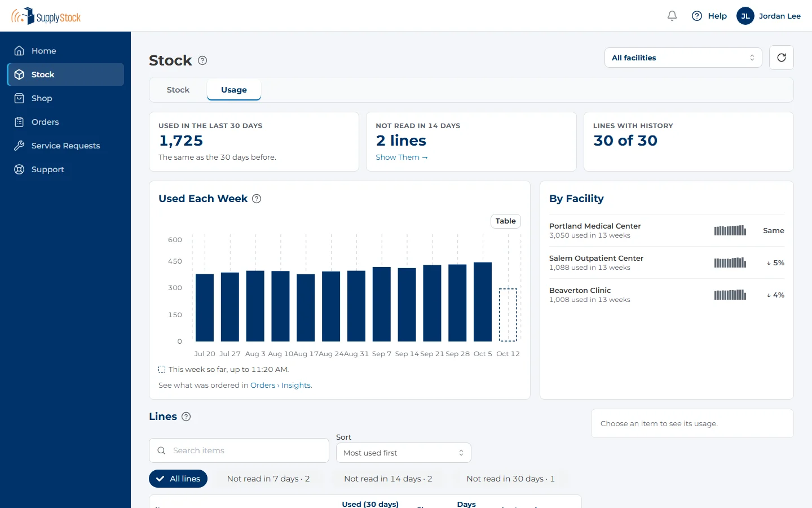
Task: Toggle the Not read in 7 days filter
Action: [x=268, y=479]
